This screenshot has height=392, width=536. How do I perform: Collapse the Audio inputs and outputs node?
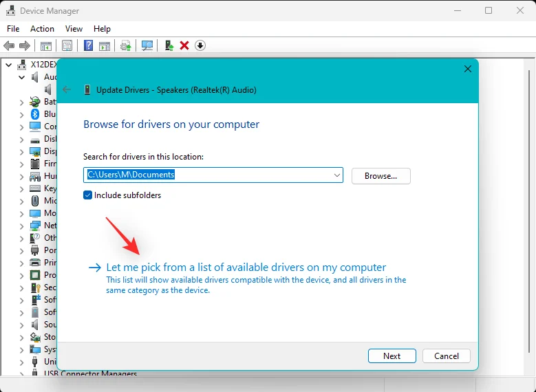(21, 77)
